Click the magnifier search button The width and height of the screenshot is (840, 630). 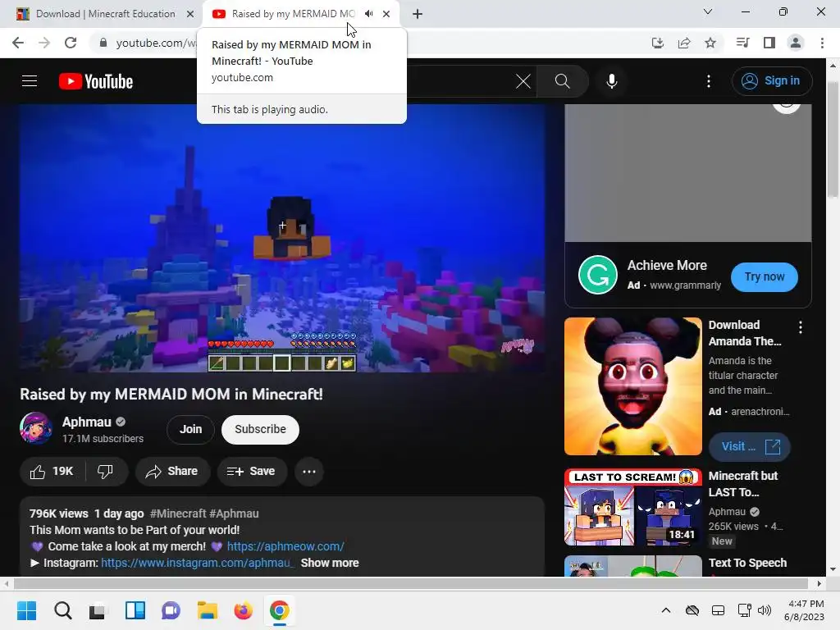pos(563,81)
